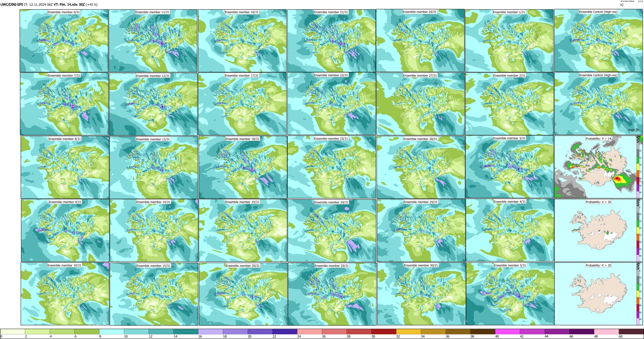Viewport: 644px width, 339px height.
Task: Select the Ensemble member 5/31 map
Action: point(510,294)
